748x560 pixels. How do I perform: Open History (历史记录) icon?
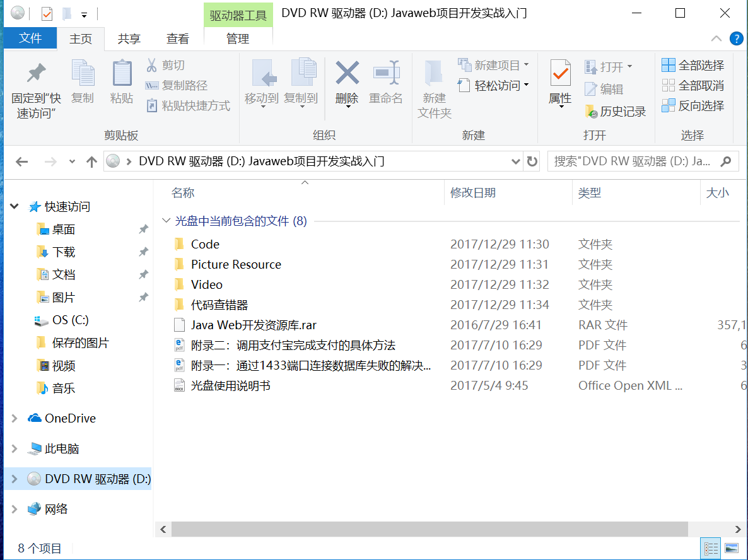pos(591,112)
